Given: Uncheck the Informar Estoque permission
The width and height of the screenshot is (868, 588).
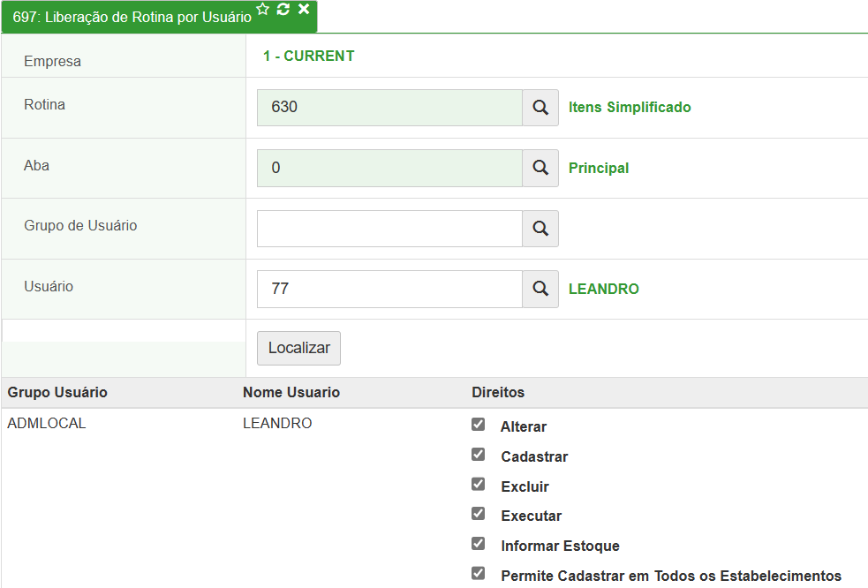Looking at the screenshot, I should coord(479,544).
